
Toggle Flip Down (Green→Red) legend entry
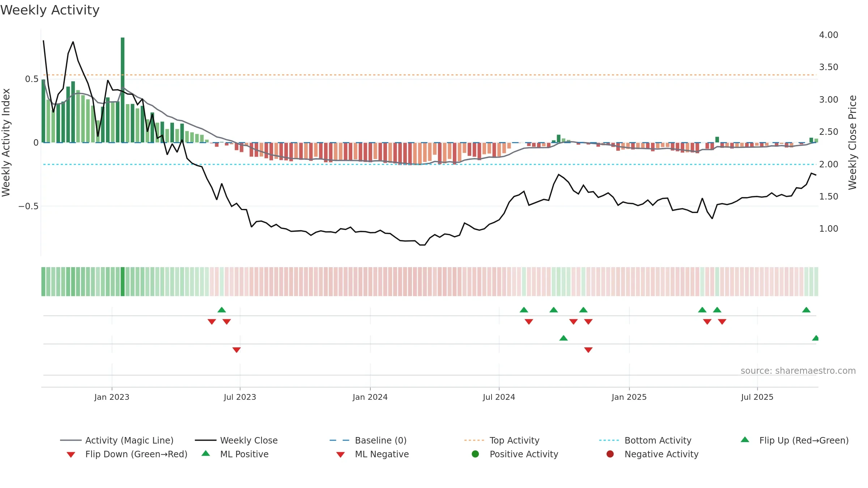point(127,454)
